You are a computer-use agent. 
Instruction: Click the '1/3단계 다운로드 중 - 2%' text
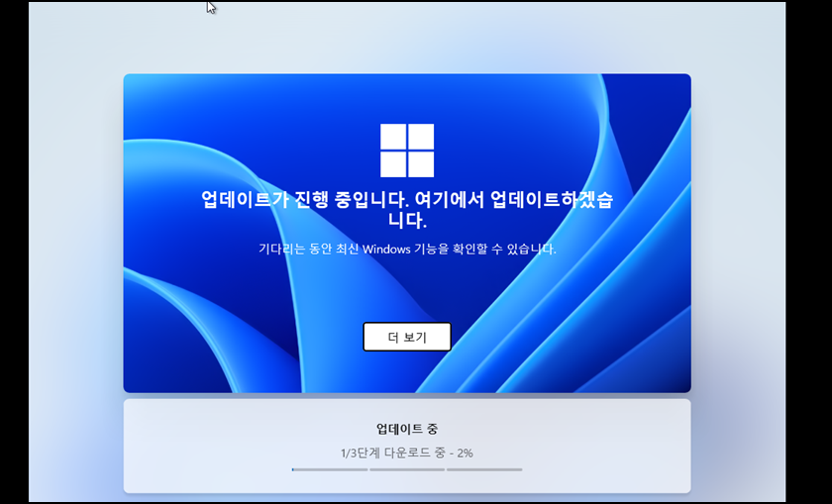tap(407, 454)
